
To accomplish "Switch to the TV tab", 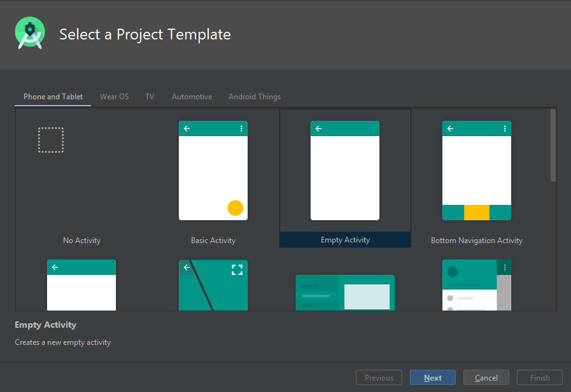I will click(150, 97).
